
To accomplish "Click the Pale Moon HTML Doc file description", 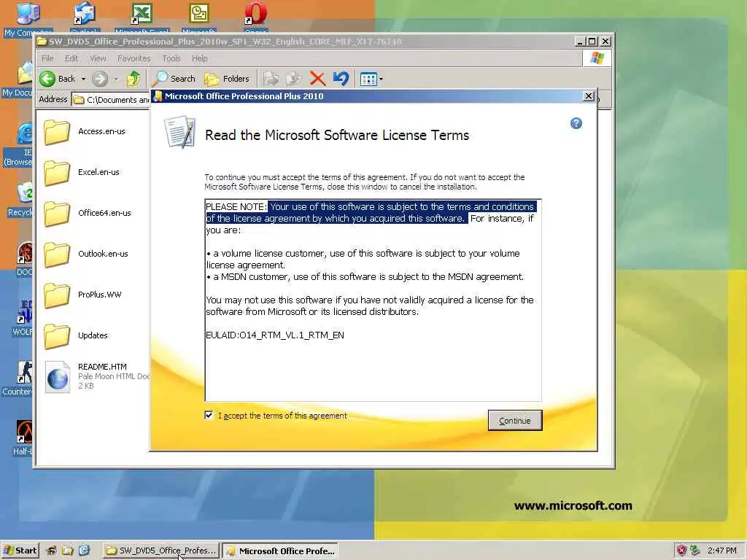I will 113,376.
